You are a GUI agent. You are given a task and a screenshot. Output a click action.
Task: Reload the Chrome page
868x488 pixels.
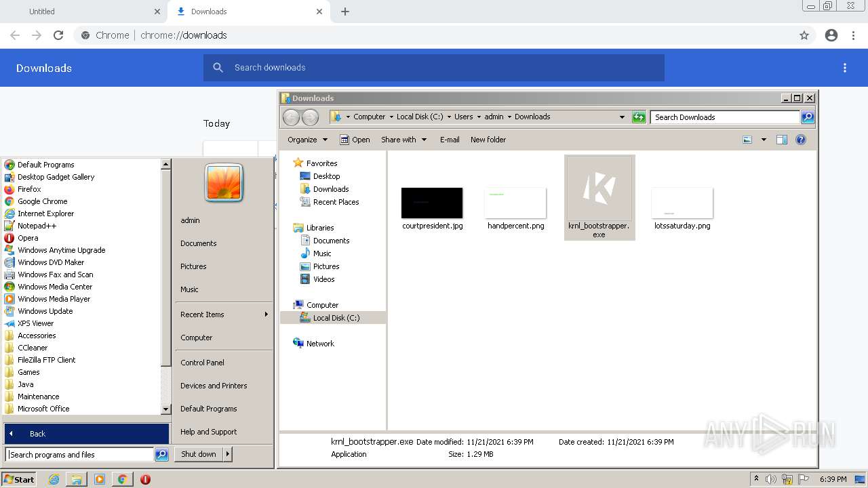pyautogui.click(x=58, y=35)
